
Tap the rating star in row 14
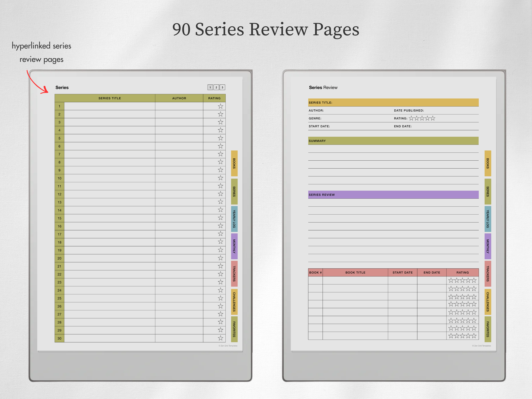click(x=220, y=209)
